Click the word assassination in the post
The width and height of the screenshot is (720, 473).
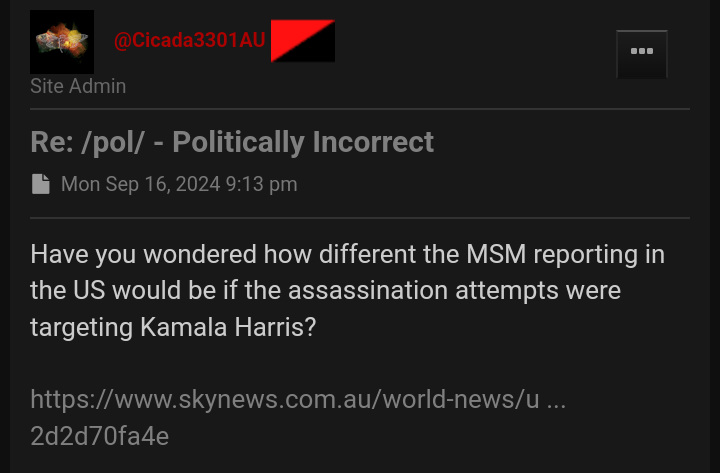pos(368,290)
